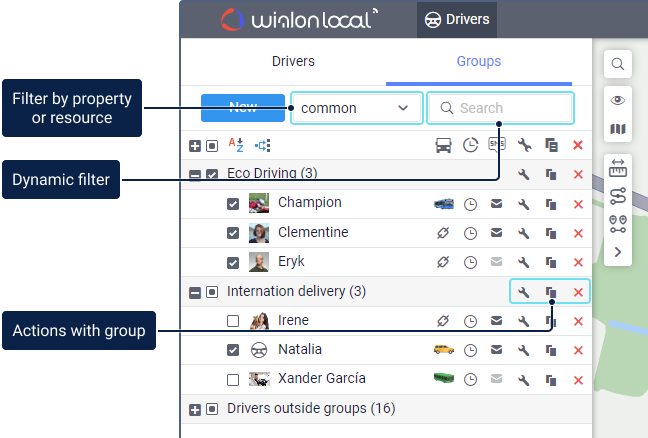Screen dimensions: 648x438
Task: Switch to the Drivers tab
Action: click(x=293, y=62)
